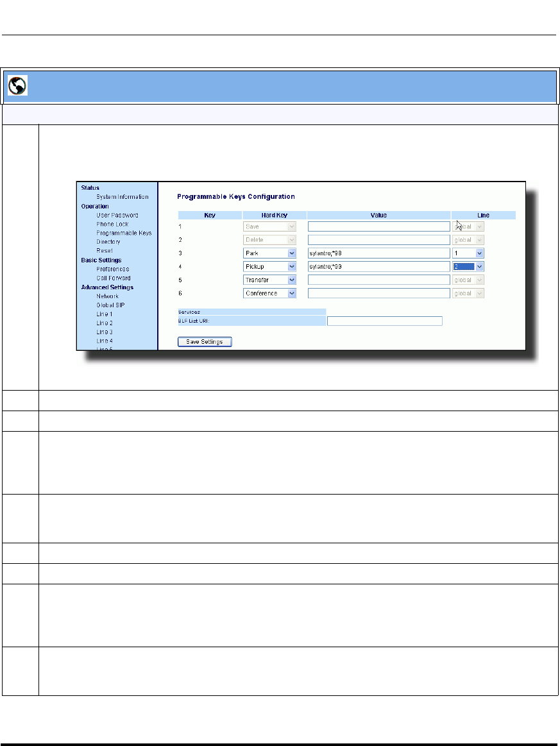Open the User Password page
The image size is (560, 746).
click(x=117, y=216)
